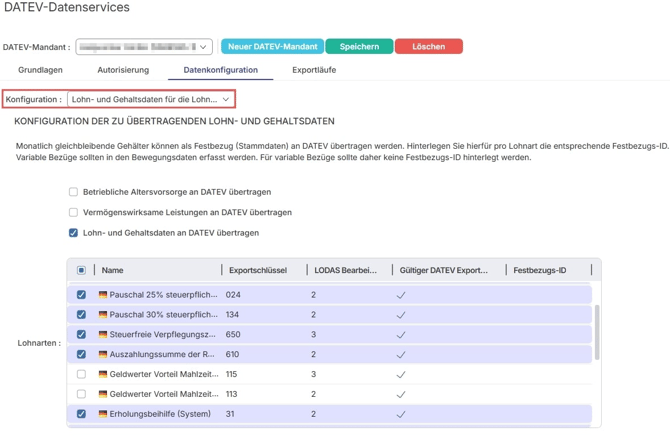Select the Erholungsbeihilfe (System) name text
The height and width of the screenshot is (436, 670).
(160, 414)
